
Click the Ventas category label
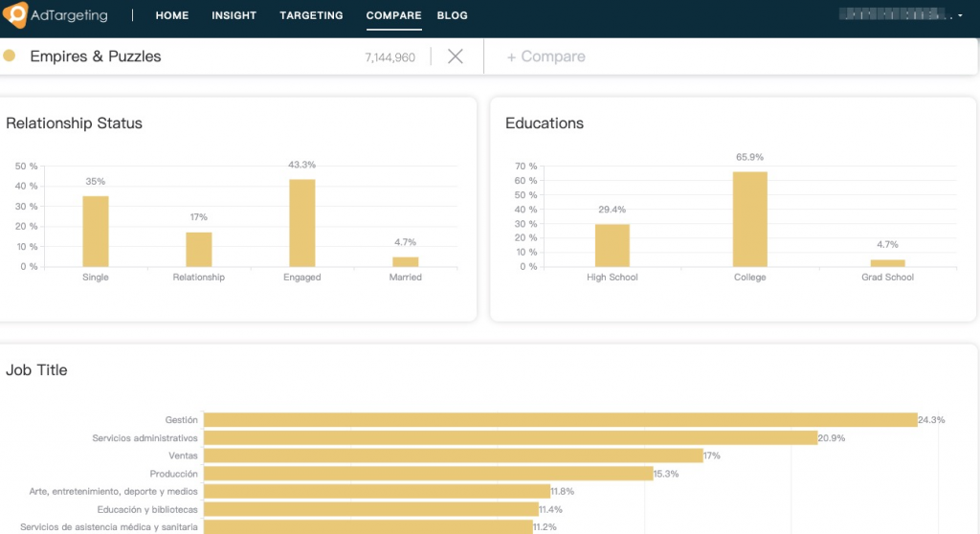183,456
